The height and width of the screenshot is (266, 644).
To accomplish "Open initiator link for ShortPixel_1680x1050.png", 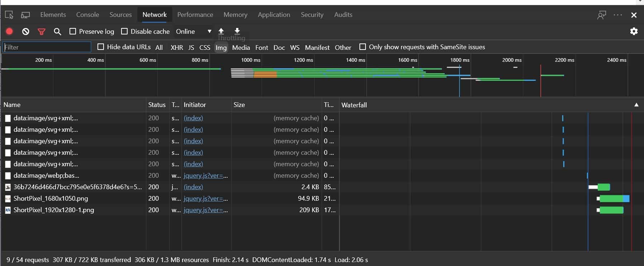I will [206, 199].
